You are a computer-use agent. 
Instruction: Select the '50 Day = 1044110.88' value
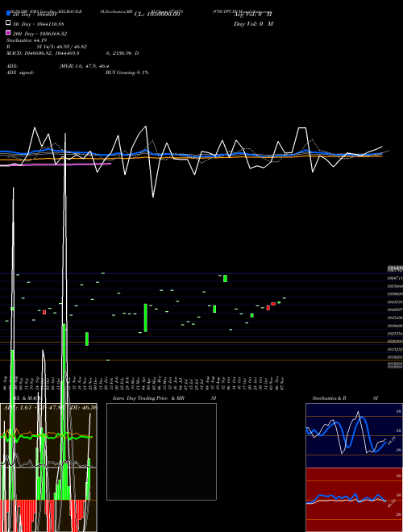[x=39, y=24]
